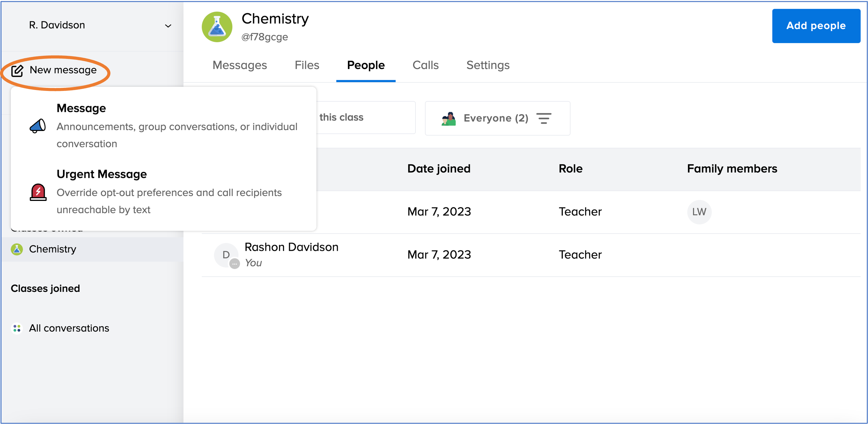Click the search this class input field
This screenshot has height=425, width=868.
[x=366, y=117]
